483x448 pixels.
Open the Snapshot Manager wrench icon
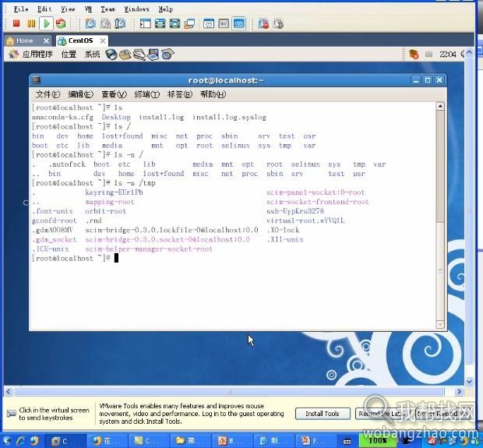point(120,23)
